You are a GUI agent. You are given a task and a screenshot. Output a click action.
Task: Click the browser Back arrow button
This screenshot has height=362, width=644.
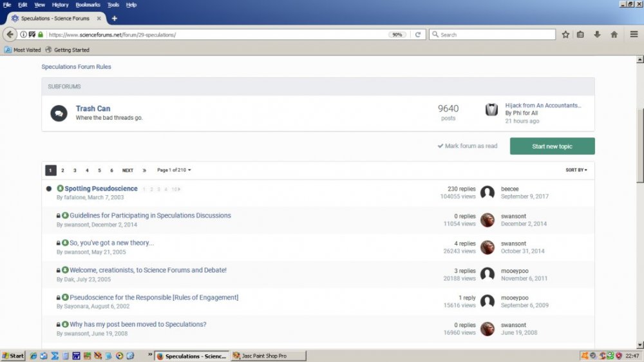pos(10,34)
